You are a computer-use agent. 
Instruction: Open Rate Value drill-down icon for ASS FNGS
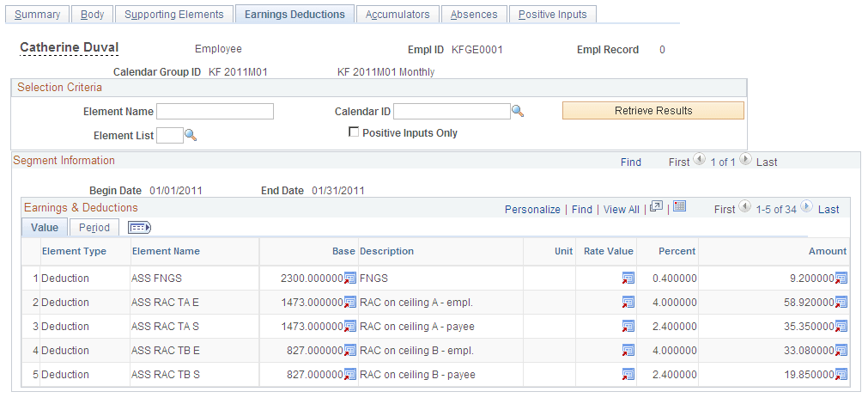628,279
